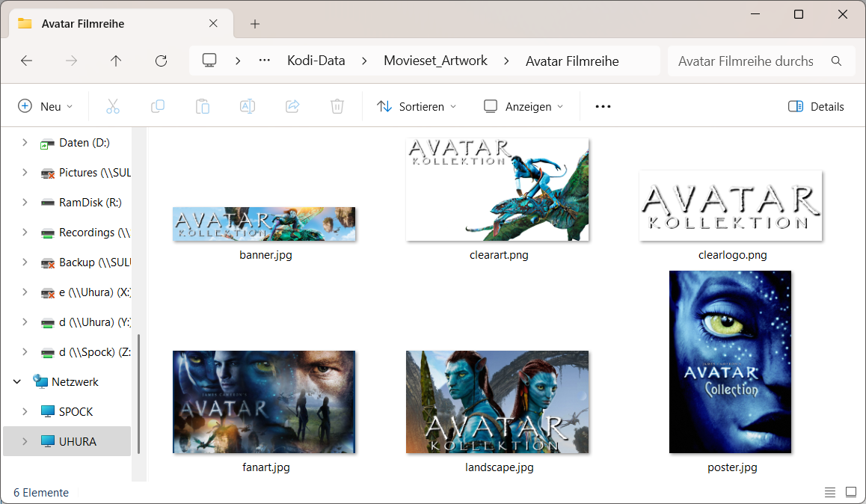Open chevron after Kodi-Data breadcrumb
The width and height of the screenshot is (866, 504).
(x=364, y=61)
